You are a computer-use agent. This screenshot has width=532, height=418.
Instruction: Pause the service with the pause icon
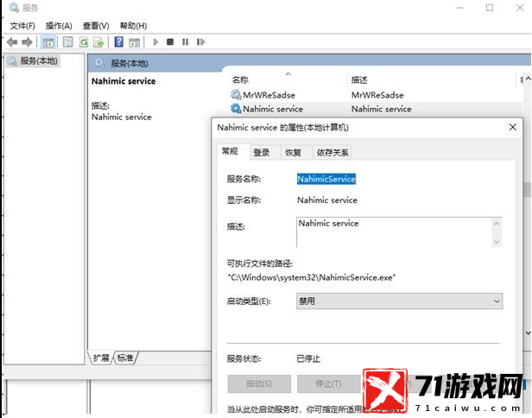click(x=185, y=41)
